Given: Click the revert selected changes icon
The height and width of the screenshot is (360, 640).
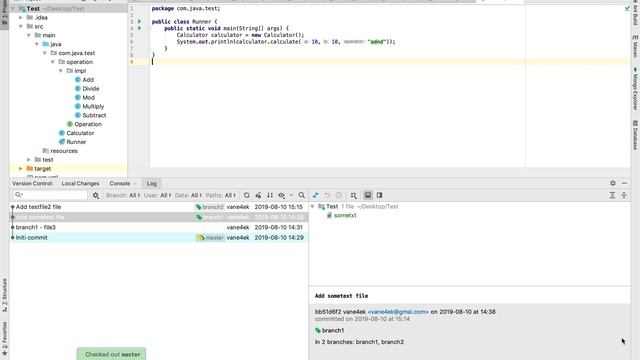Looking at the screenshot, I should tap(327, 196).
